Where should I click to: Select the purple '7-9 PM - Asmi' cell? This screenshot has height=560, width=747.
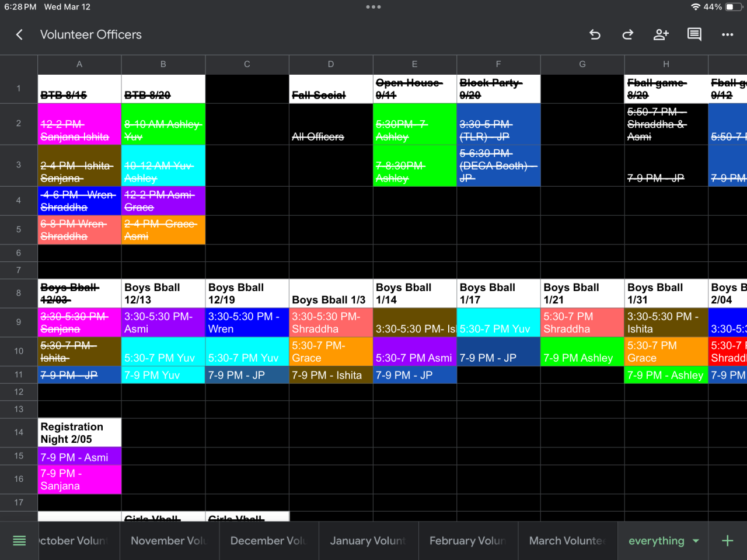click(79, 456)
